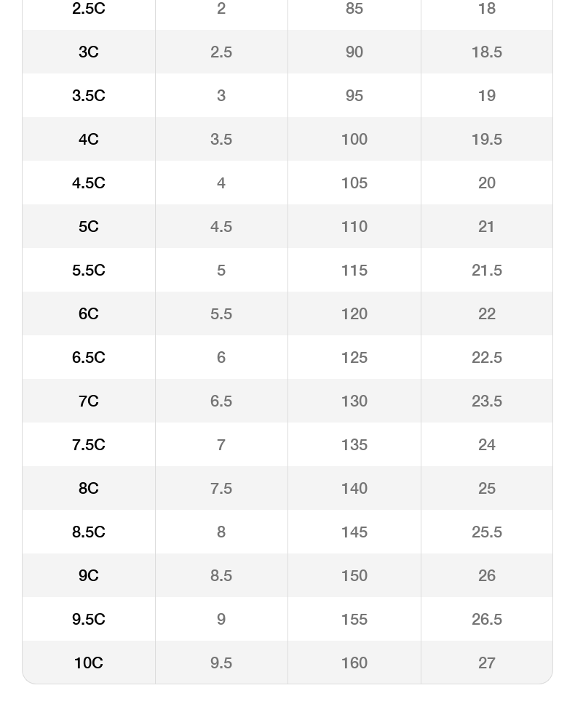Image resolution: width=575 pixels, height=728 pixels.
Task: Select the 115 length cell
Action: pos(354,271)
